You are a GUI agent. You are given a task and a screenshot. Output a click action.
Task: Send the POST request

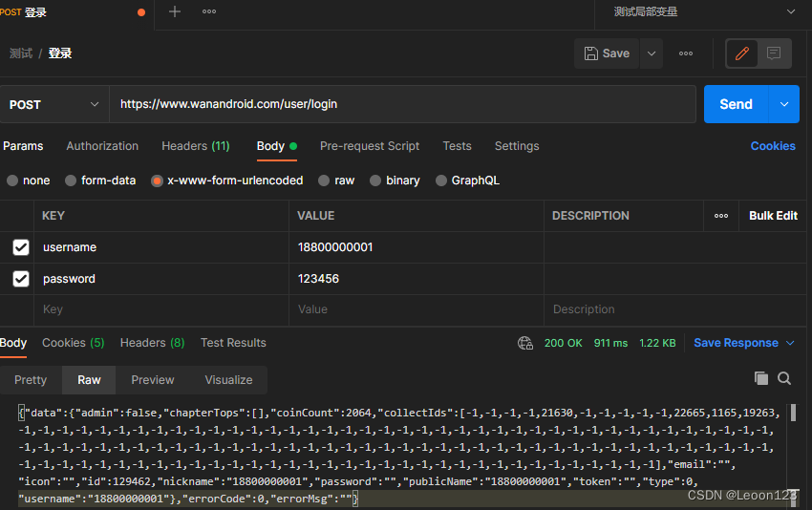[x=736, y=104]
